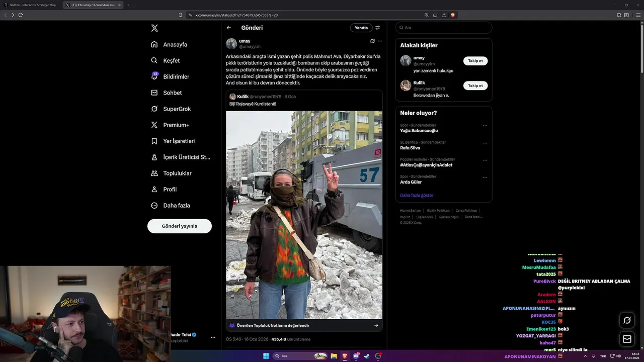The image size is (644, 362).
Task: Go back with the Gönderi arrow
Action: point(229,28)
